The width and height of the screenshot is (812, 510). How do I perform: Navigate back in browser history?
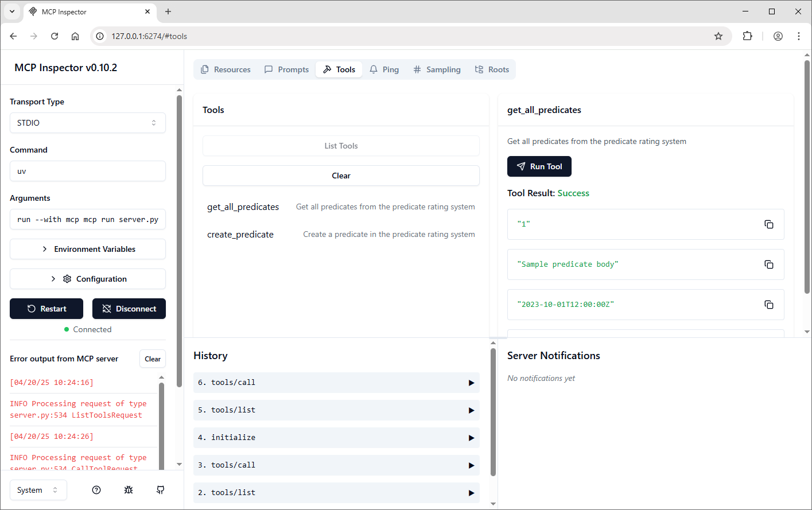tap(13, 36)
